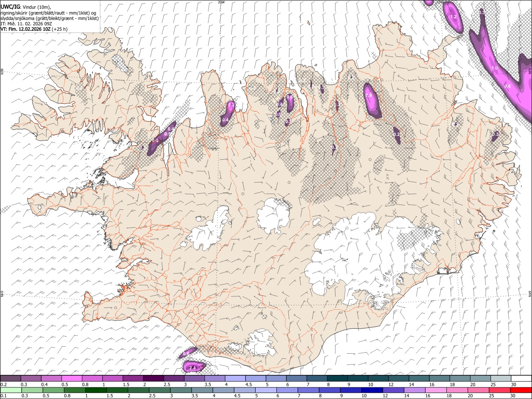The width and height of the screenshot is (532, 399).
Task: Pick the slate blue 6–7 snow legend swatch
Action: (296, 378)
